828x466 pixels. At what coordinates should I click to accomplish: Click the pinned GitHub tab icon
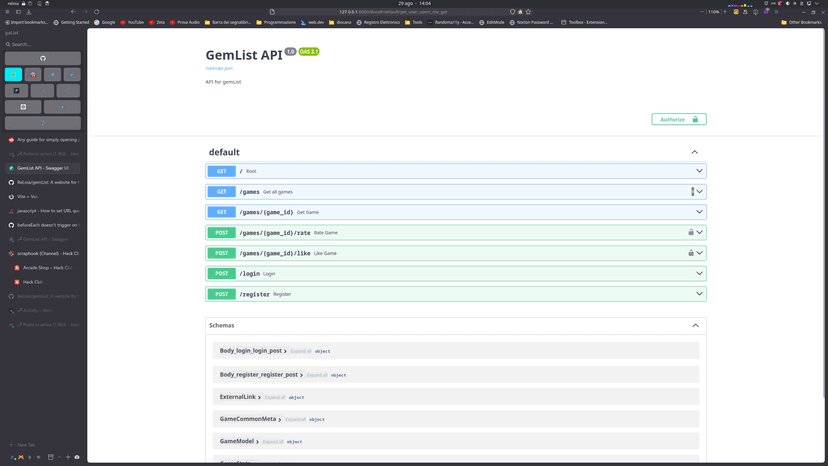point(43,58)
